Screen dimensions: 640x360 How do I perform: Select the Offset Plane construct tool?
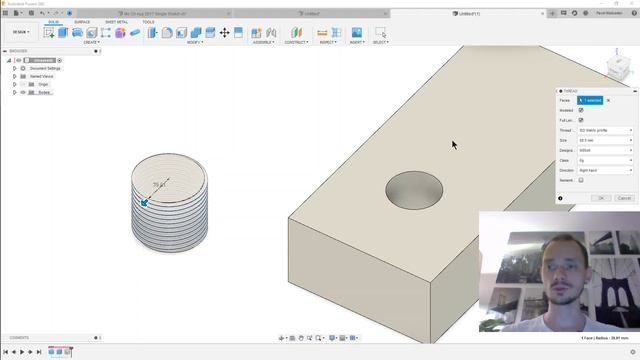[297, 33]
